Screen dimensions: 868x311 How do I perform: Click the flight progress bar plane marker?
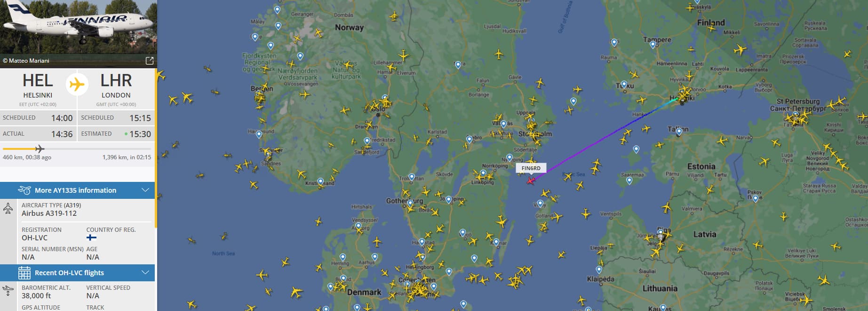tap(40, 149)
